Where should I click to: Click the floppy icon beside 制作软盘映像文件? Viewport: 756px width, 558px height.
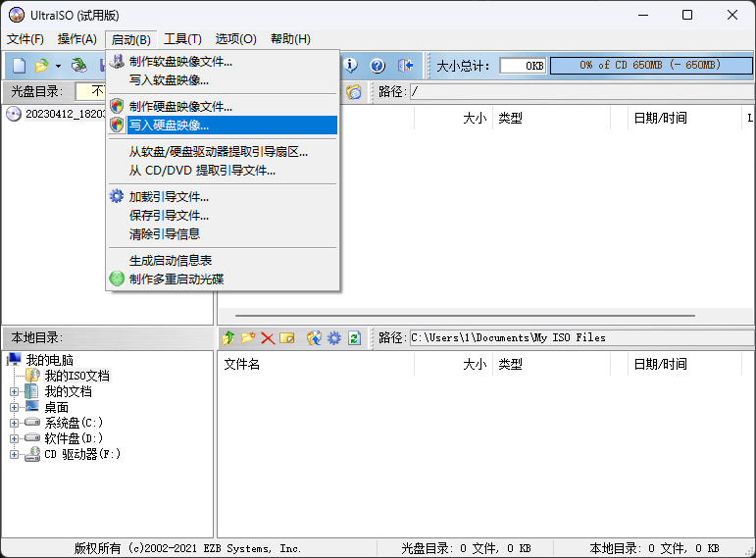click(x=117, y=61)
